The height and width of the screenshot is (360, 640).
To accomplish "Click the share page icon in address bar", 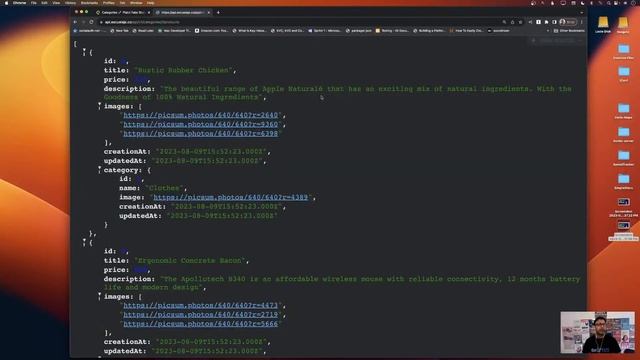I will click(x=512, y=22).
